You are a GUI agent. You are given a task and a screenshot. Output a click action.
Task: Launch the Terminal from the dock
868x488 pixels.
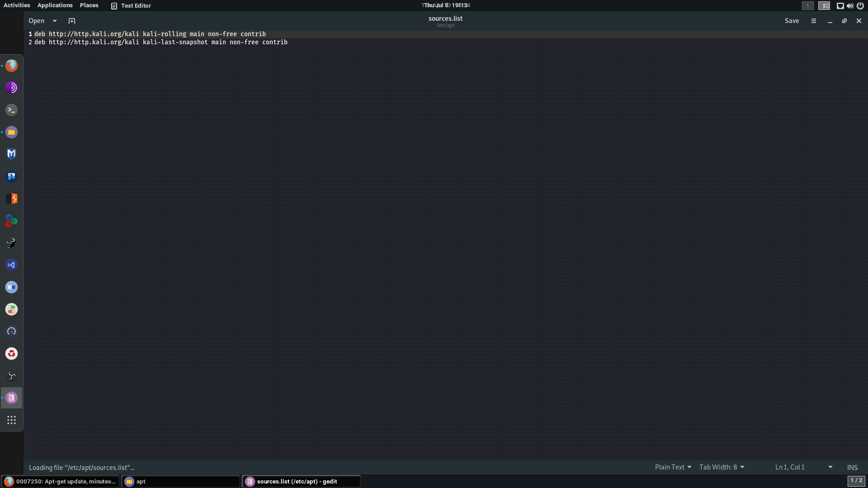tap(12, 110)
